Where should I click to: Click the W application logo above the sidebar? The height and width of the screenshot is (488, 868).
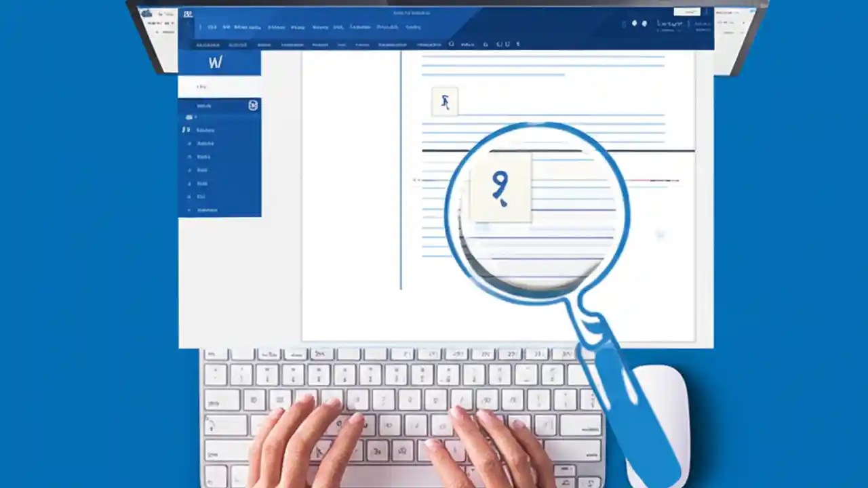point(216,62)
